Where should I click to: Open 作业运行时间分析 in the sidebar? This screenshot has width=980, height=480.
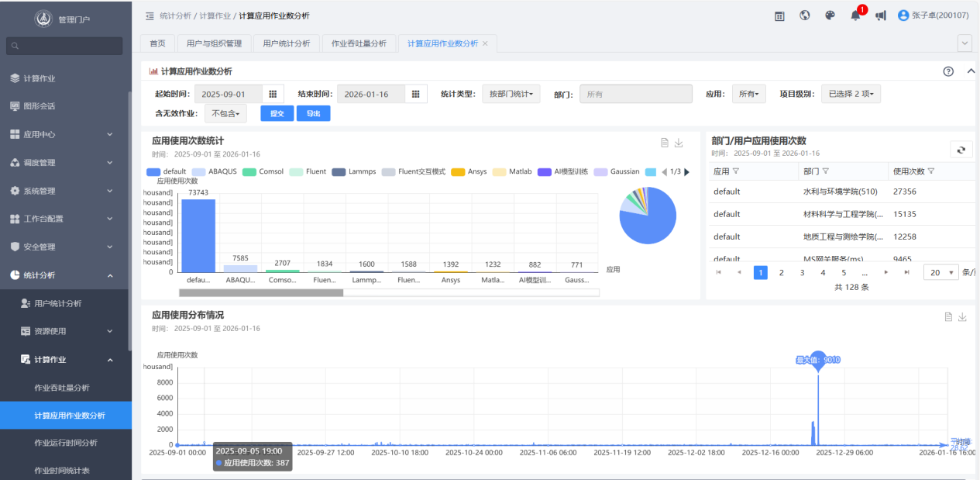pyautogui.click(x=66, y=443)
